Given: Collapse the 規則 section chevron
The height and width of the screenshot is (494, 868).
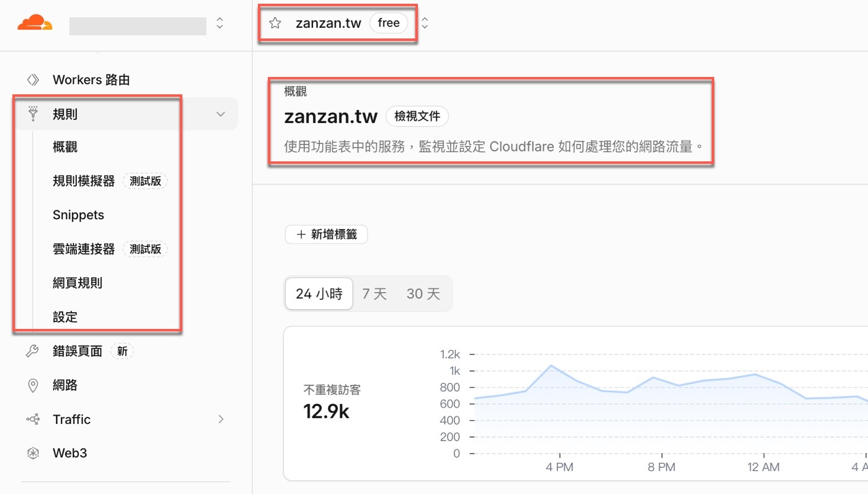Looking at the screenshot, I should tap(221, 114).
